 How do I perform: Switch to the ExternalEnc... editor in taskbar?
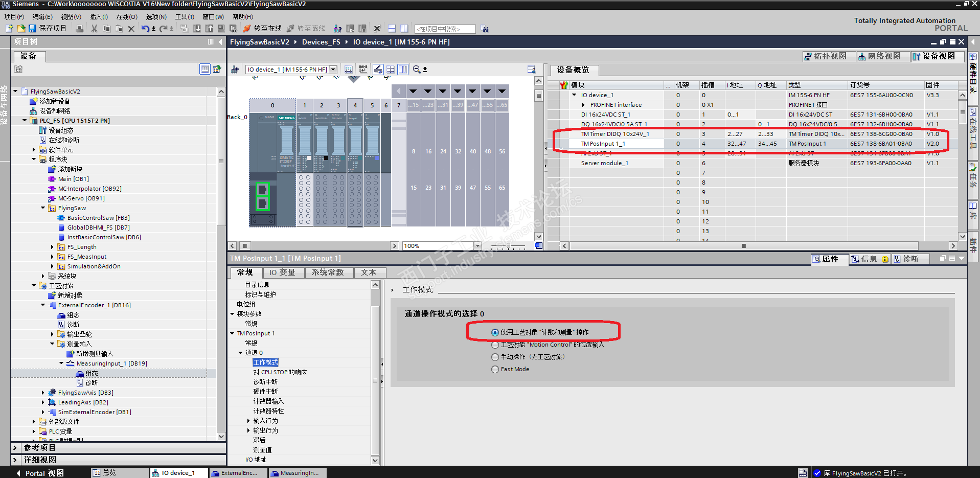coord(239,473)
